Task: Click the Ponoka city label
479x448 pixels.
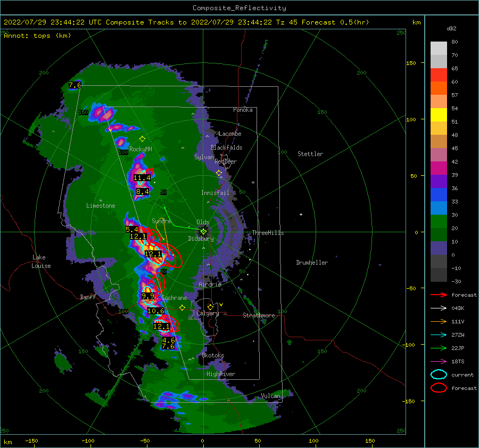Action: click(x=243, y=110)
